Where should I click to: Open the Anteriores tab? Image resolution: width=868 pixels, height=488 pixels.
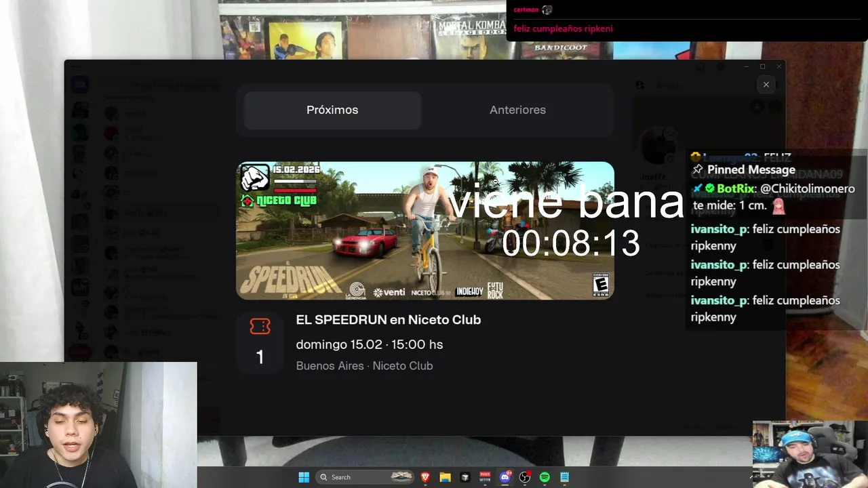(x=517, y=110)
